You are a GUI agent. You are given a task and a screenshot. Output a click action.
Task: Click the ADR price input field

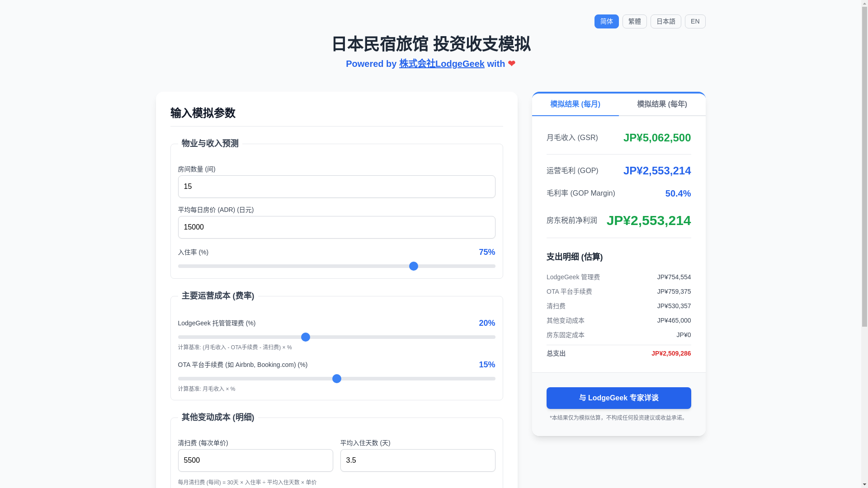click(x=336, y=227)
